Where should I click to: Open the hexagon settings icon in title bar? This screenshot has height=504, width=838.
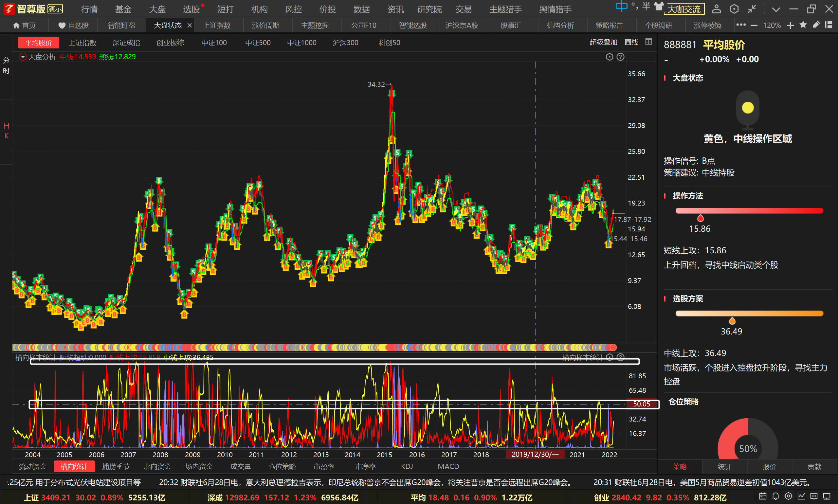pyautogui.click(x=734, y=9)
